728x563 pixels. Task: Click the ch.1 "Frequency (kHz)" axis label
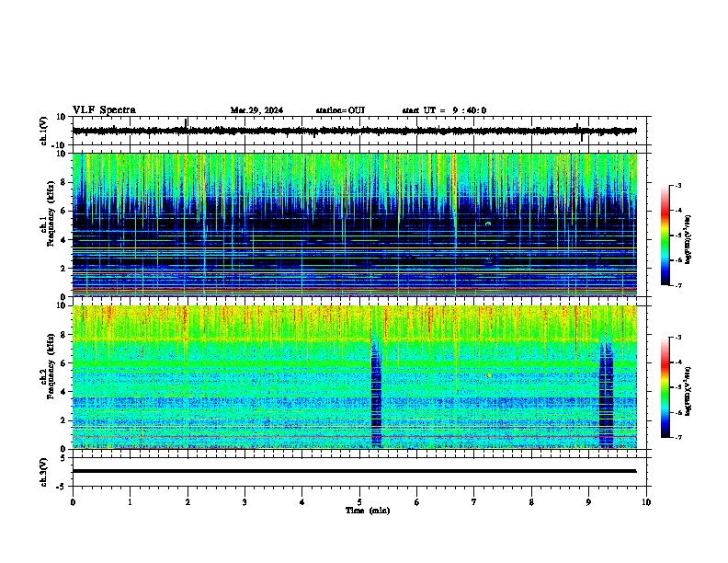tap(51, 212)
